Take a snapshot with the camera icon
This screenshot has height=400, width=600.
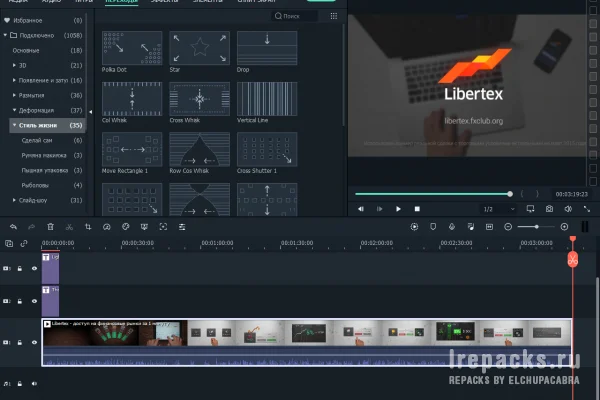[549, 209]
